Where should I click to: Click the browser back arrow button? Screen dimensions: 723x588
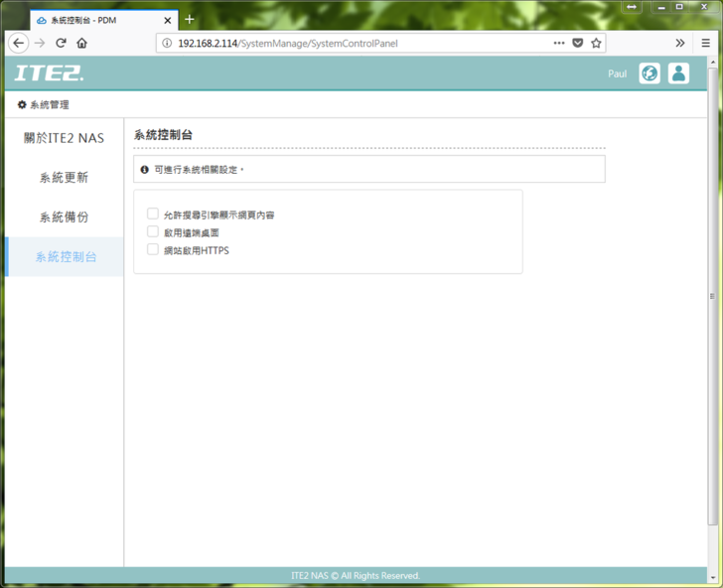click(18, 44)
